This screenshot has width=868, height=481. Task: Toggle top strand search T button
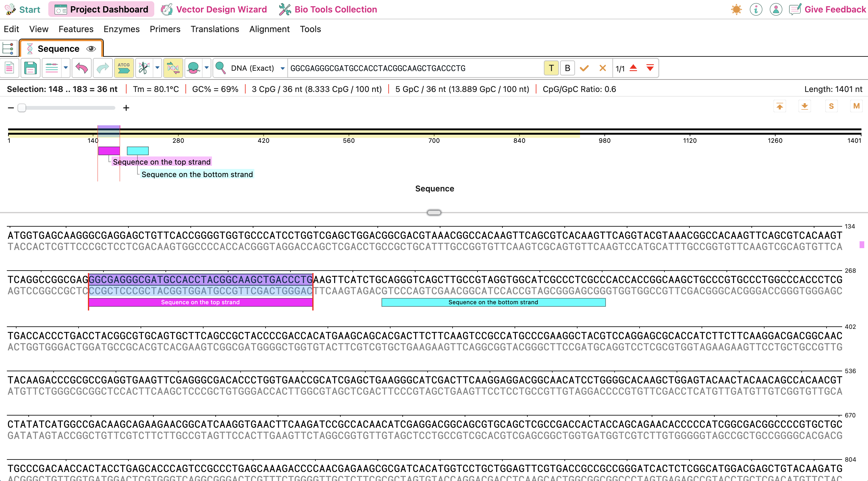tap(551, 68)
